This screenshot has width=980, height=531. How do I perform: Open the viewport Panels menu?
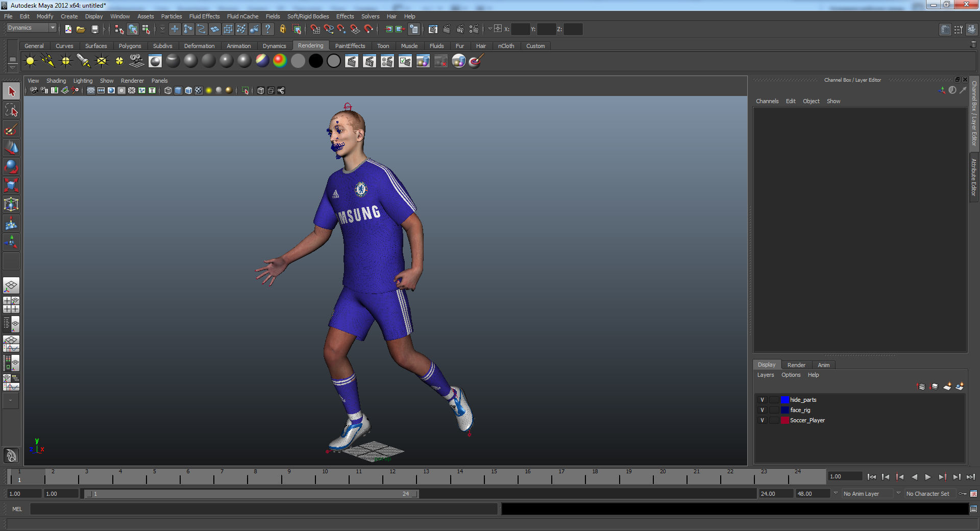coord(159,81)
